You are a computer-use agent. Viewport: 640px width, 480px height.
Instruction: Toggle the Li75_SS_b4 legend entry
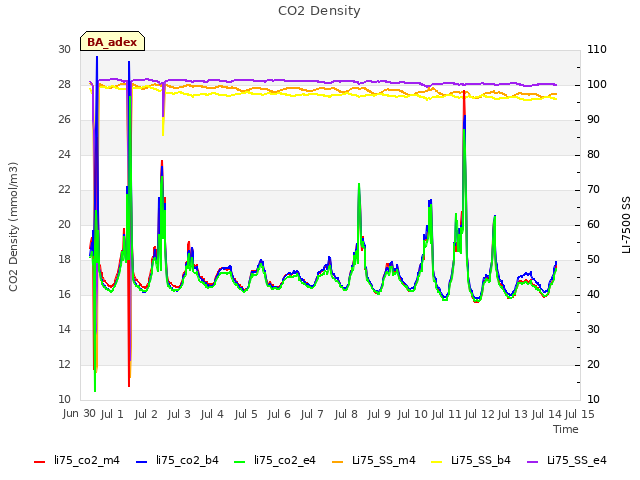click(x=471, y=460)
